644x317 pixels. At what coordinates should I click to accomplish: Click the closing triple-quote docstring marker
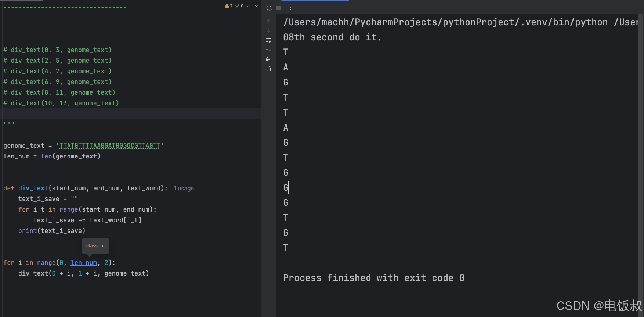(x=9, y=123)
